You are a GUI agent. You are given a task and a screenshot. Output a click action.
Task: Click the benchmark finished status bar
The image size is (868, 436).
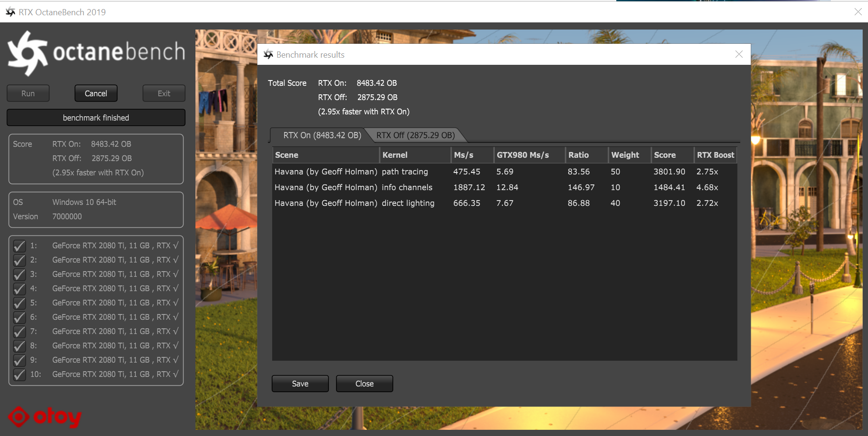tap(96, 118)
